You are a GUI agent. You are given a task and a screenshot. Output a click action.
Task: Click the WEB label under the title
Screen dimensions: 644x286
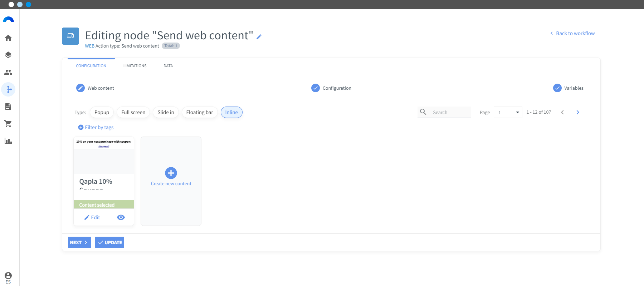(x=90, y=46)
